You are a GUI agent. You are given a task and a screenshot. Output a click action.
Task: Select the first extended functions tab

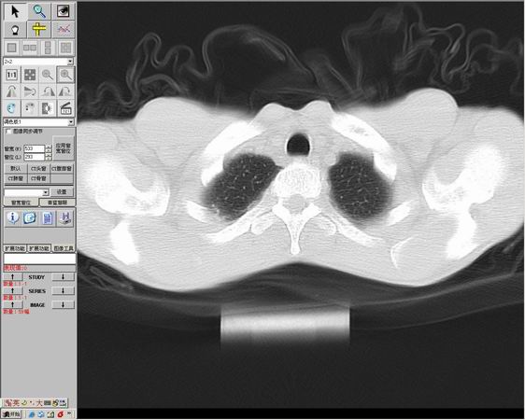15,248
